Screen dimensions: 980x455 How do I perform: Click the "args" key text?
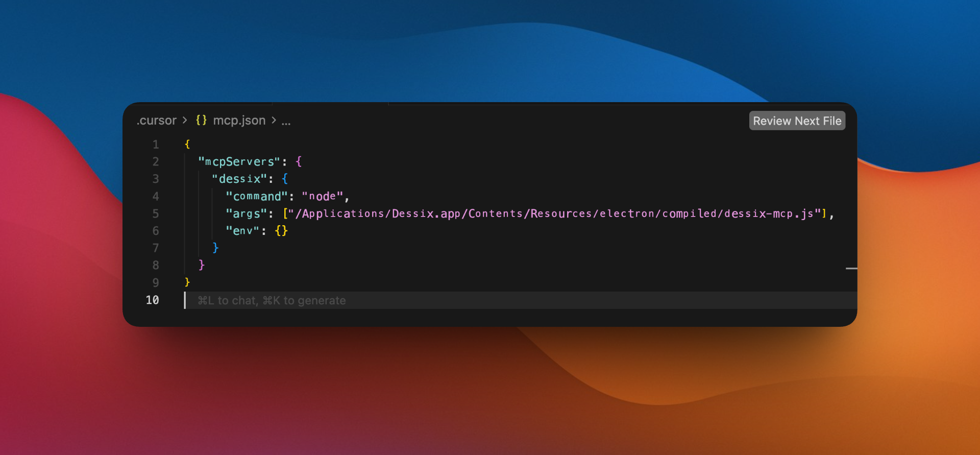(247, 213)
